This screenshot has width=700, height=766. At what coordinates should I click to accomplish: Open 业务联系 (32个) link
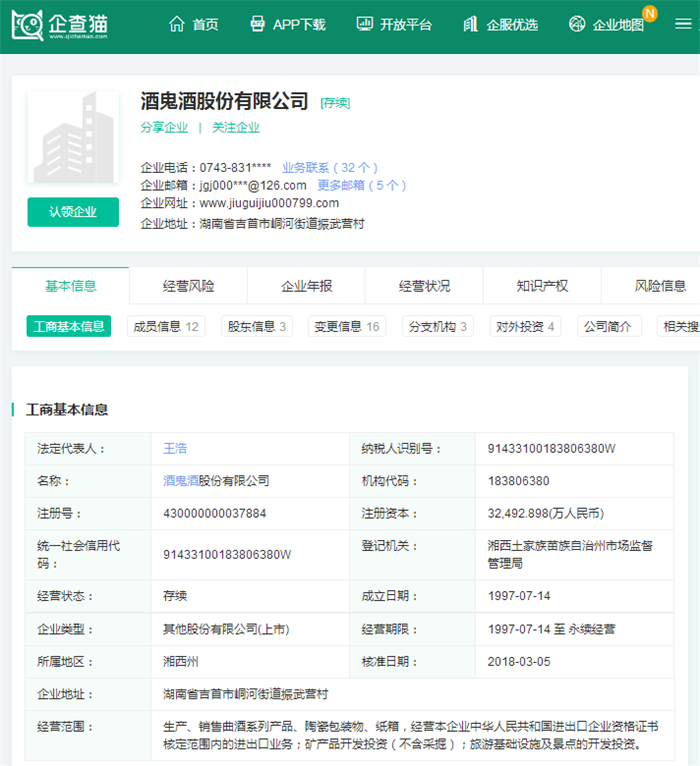[x=330, y=168]
